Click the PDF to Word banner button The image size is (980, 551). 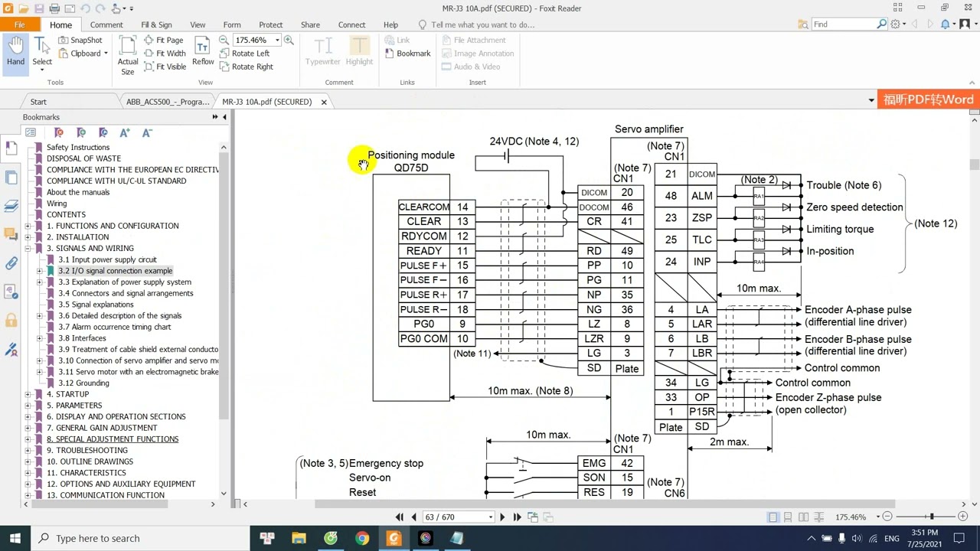928,100
